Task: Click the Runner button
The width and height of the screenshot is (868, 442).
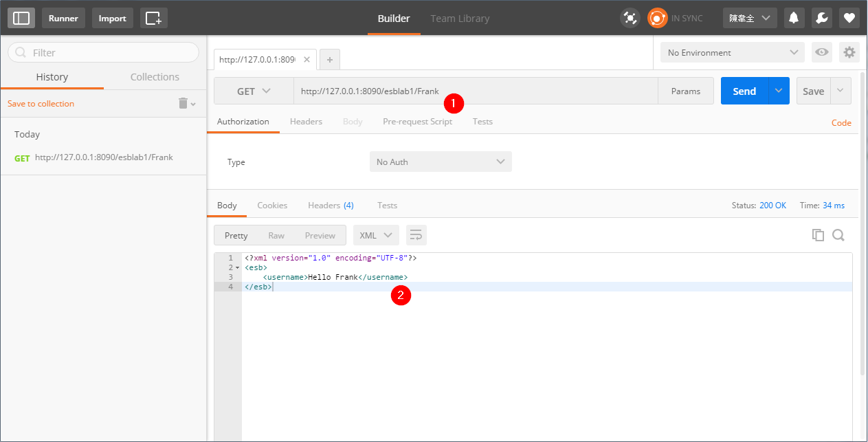Action: pos(63,18)
